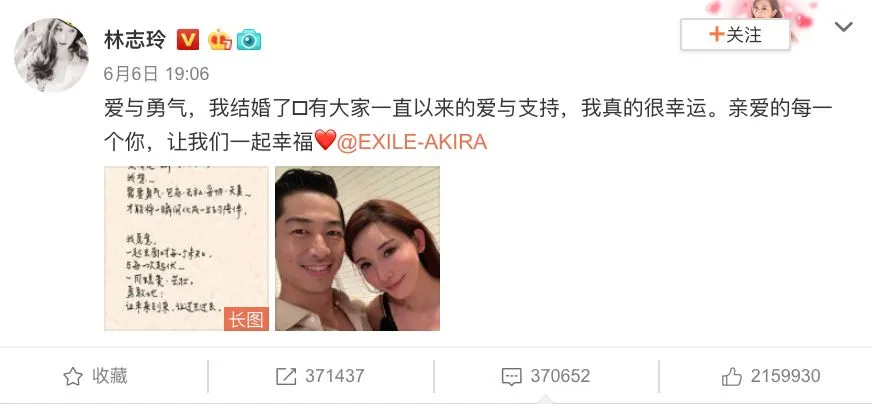Open the reposts count 371437
This screenshot has width=872, height=404.
(334, 376)
